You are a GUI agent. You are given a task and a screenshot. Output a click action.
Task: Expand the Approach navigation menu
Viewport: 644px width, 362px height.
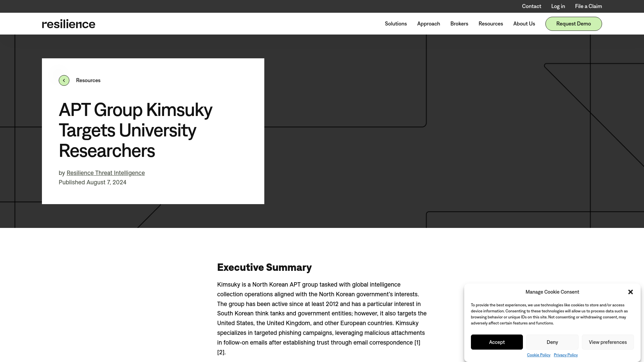tap(429, 23)
